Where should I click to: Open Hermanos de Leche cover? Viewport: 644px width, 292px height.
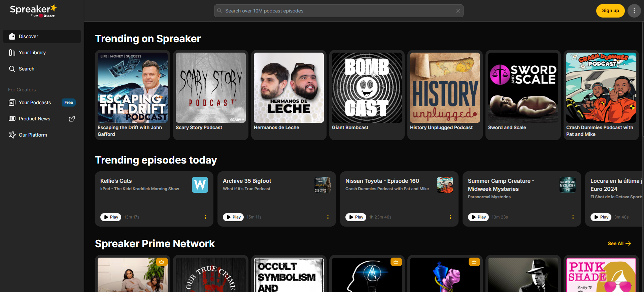[x=289, y=88]
